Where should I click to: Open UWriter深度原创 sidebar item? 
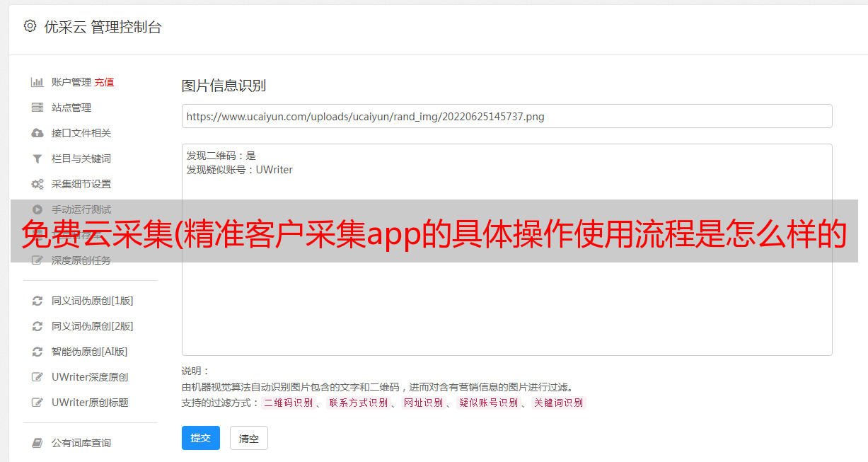point(90,377)
